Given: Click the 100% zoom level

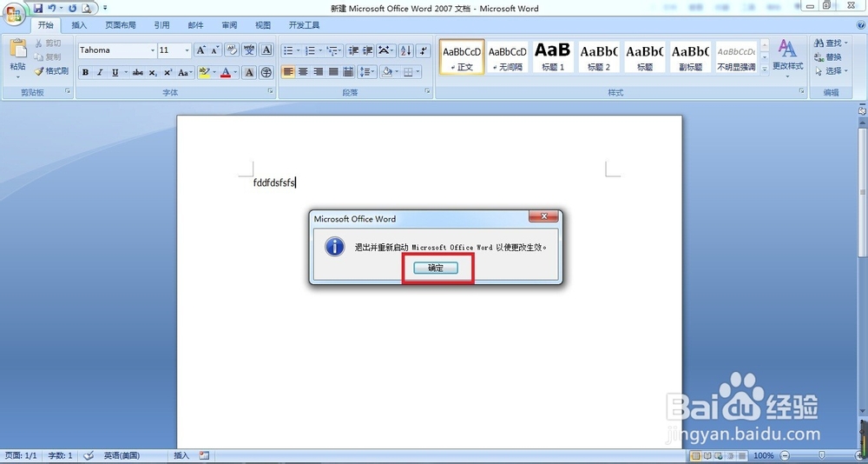Looking at the screenshot, I should click(763, 455).
